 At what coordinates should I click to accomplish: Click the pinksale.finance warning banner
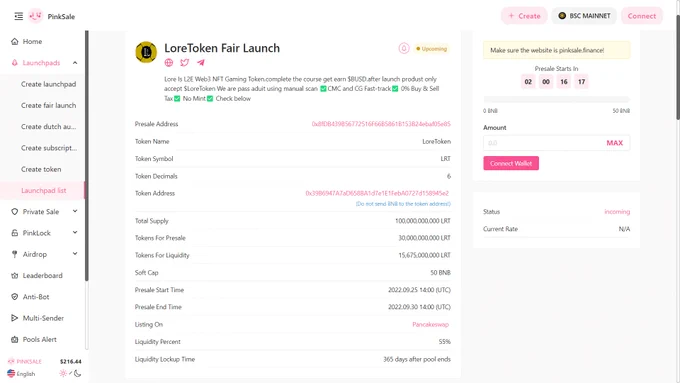[x=556, y=50]
